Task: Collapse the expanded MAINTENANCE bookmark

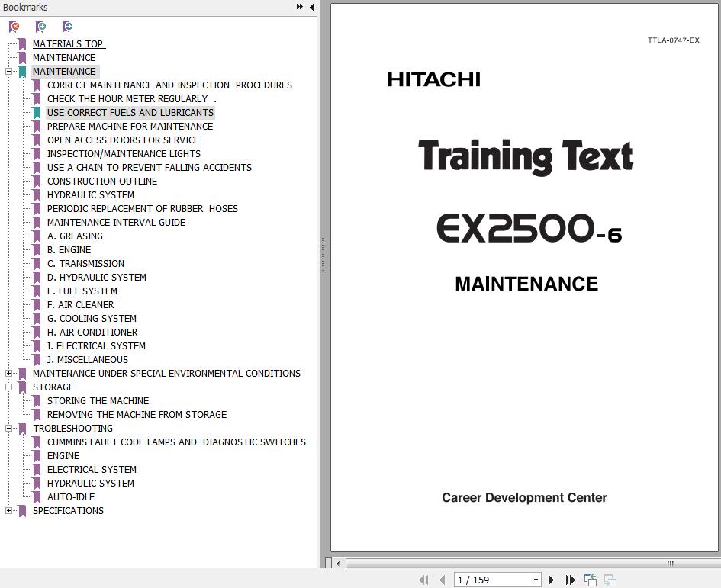Action: tap(8, 71)
